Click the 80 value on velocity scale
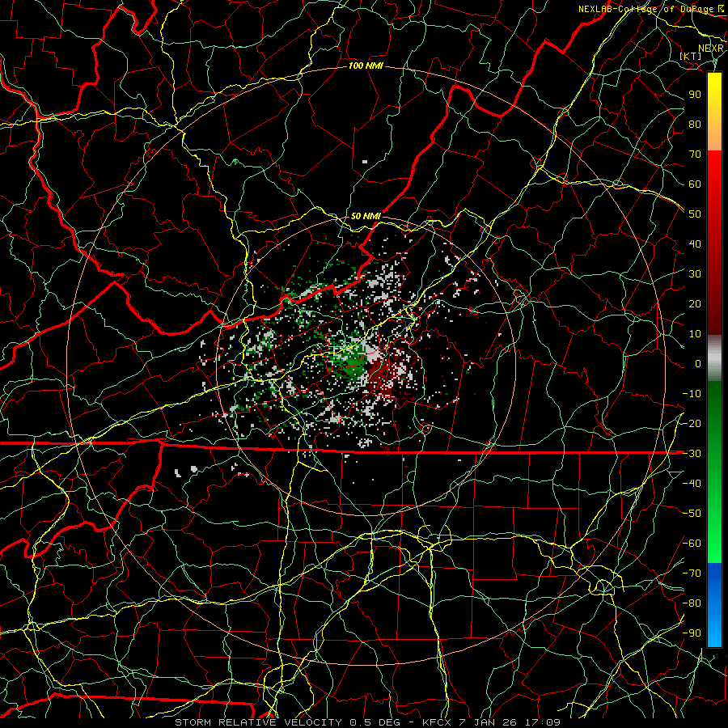This screenshot has height=728, width=728. (x=695, y=124)
